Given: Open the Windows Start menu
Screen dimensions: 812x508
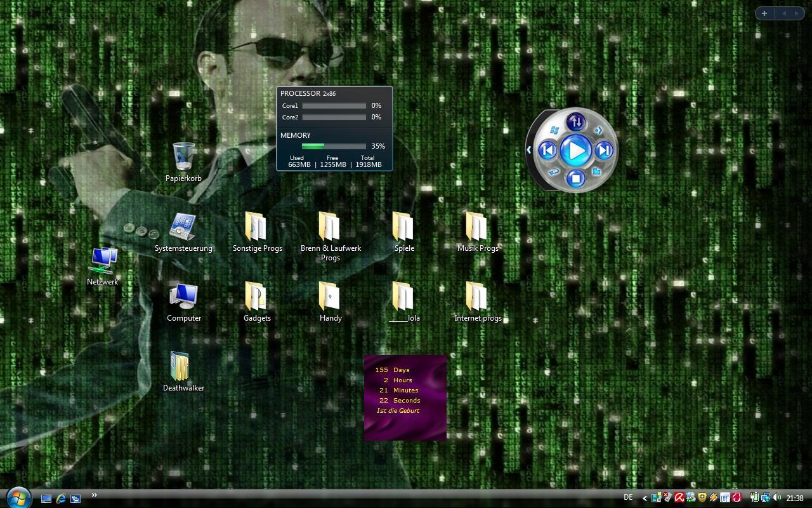Looking at the screenshot, I should (x=18, y=497).
